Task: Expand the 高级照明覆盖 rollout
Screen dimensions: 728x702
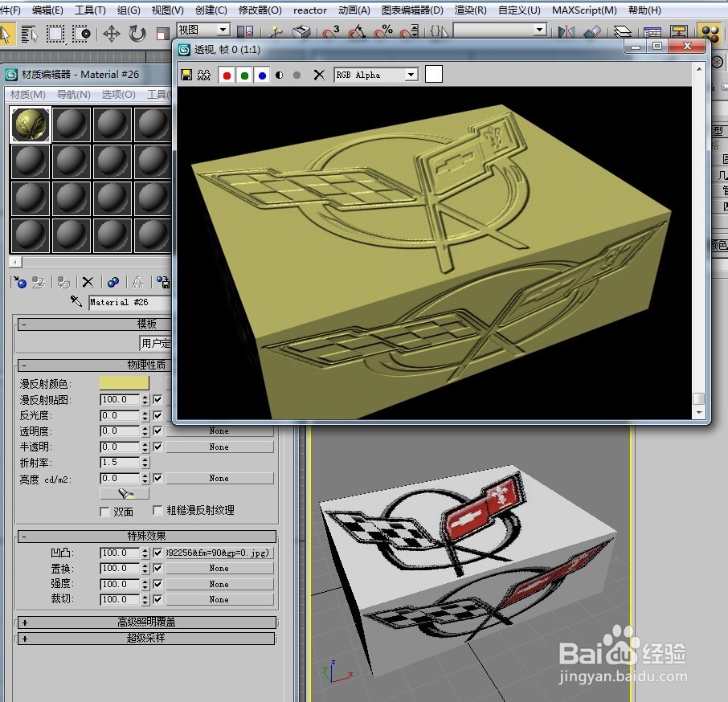Action: point(147,622)
